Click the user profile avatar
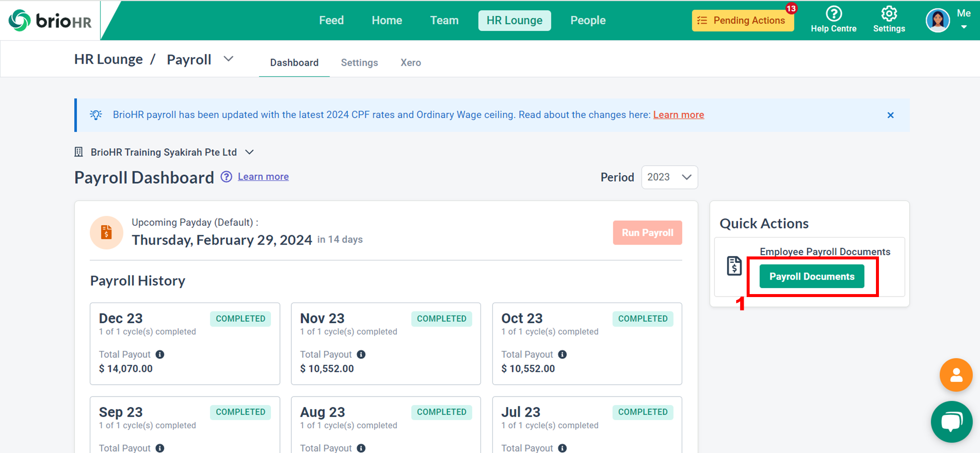980x453 pixels. pyautogui.click(x=937, y=20)
